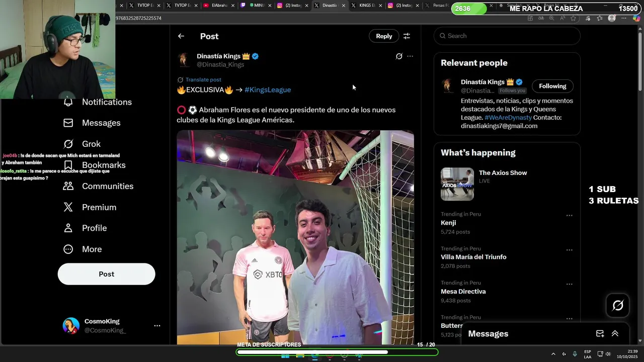Open the post photo of Abraham Flores

(295, 237)
